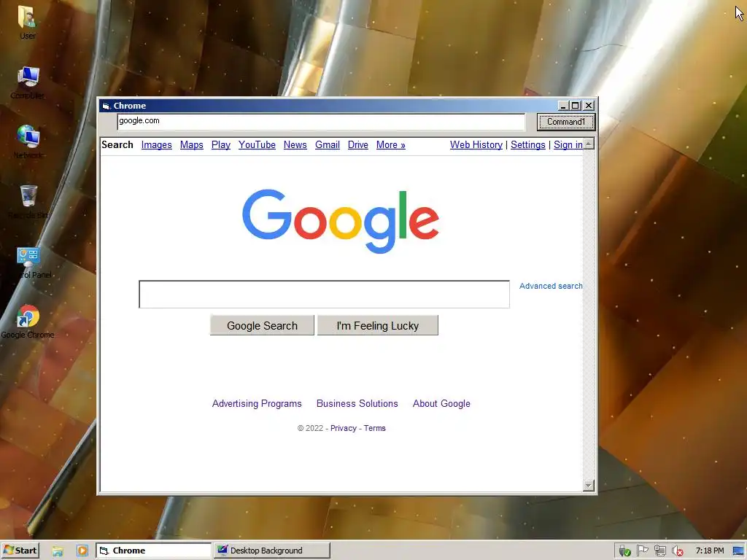Open the Advertising Programs link
747x560 pixels.
pyautogui.click(x=257, y=403)
